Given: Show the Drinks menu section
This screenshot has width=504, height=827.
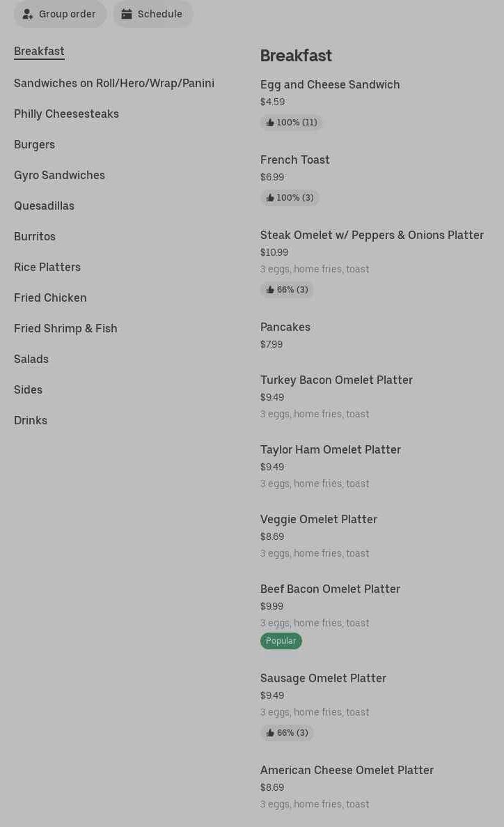Looking at the screenshot, I should (x=31, y=420).
